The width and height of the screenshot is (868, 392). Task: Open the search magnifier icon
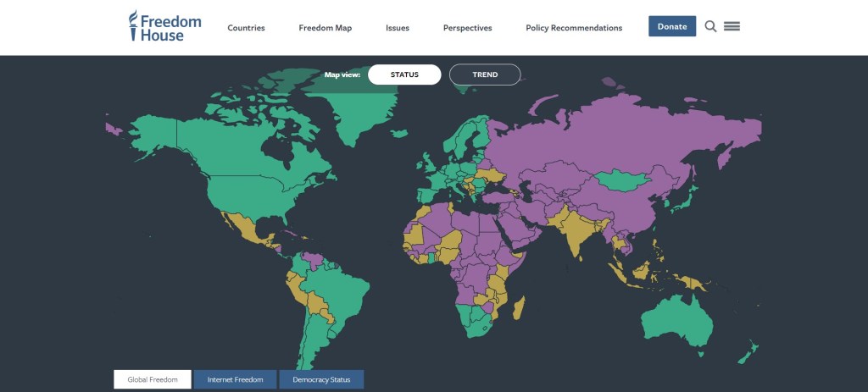tap(710, 26)
